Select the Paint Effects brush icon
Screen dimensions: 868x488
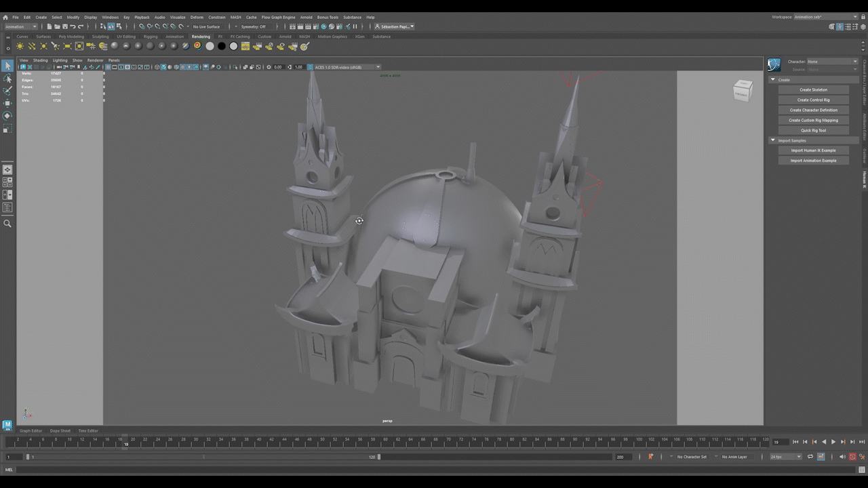[304, 46]
